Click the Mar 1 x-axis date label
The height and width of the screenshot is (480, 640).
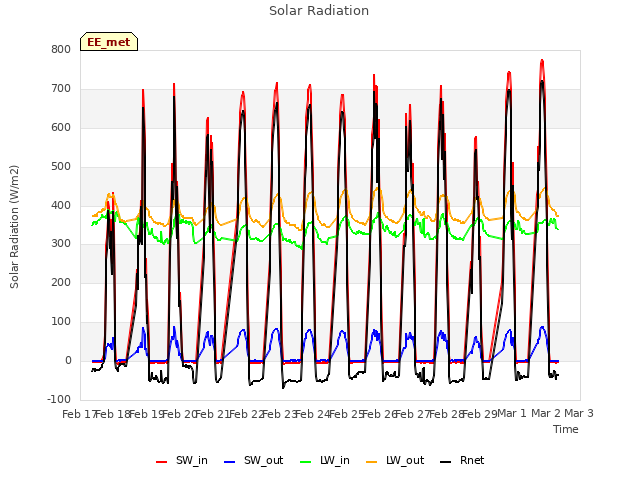click(512, 413)
